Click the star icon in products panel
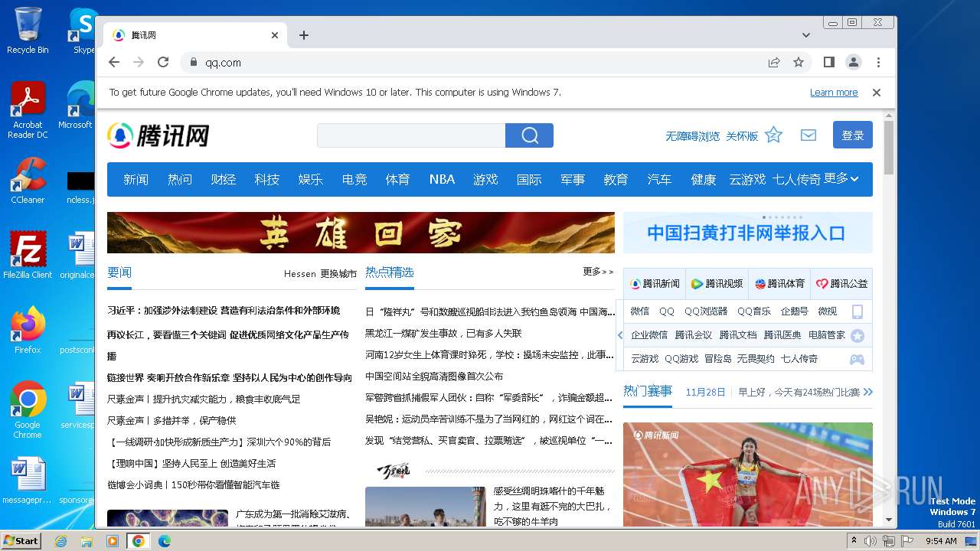The image size is (980, 551). coord(857,335)
